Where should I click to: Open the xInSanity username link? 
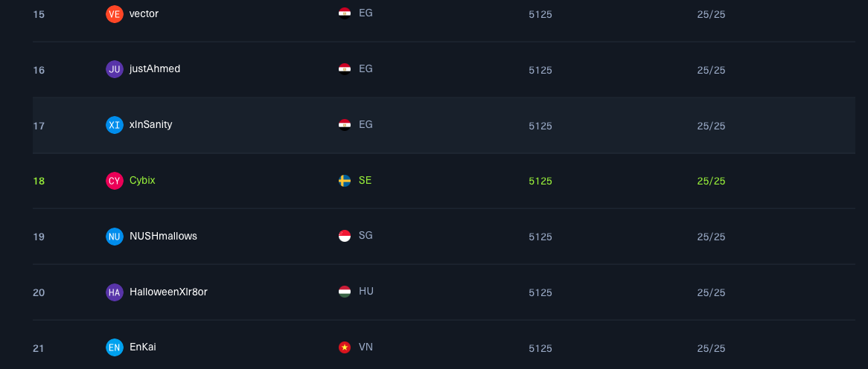coord(150,124)
